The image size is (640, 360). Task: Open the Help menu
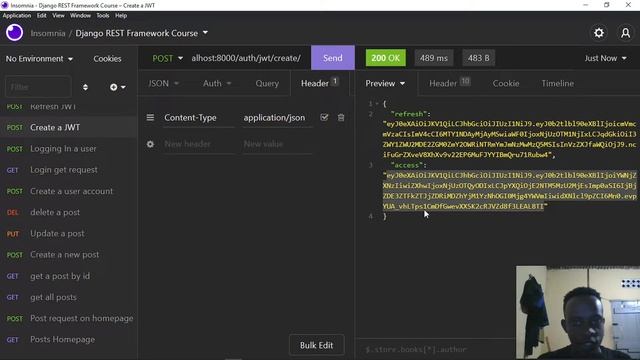tap(121, 16)
